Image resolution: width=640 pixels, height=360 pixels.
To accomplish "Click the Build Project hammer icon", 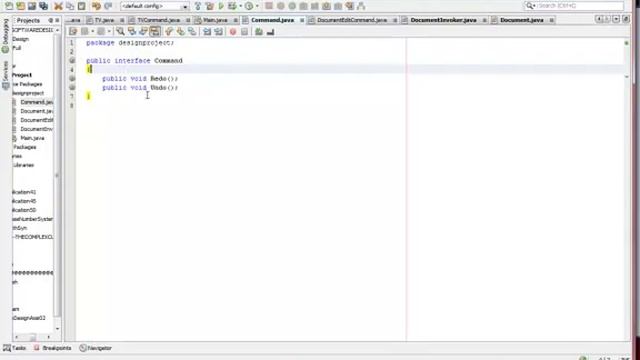I will click(198, 6).
